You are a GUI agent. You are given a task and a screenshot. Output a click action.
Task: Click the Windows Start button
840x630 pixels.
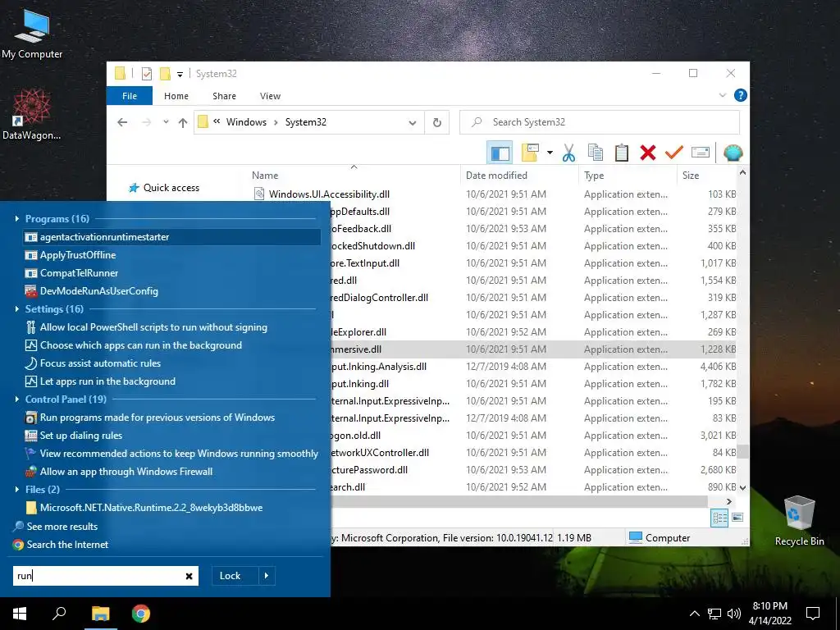[20, 614]
